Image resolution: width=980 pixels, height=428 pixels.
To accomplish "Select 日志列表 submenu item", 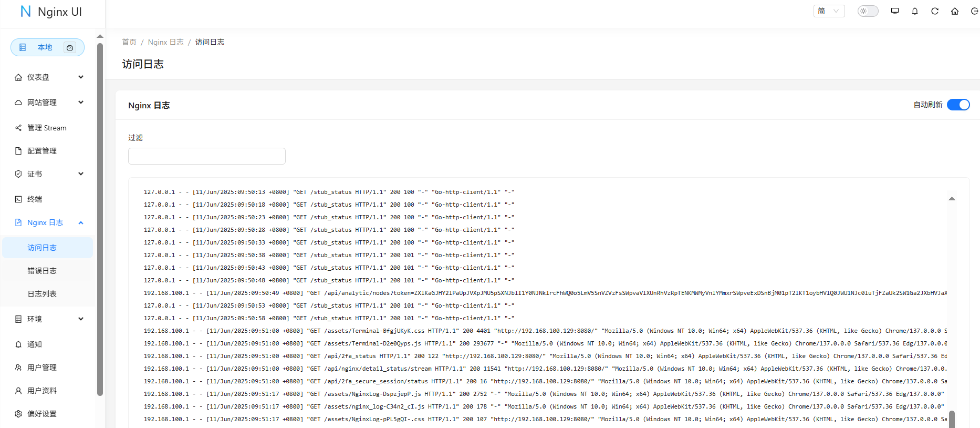I will click(x=47, y=294).
